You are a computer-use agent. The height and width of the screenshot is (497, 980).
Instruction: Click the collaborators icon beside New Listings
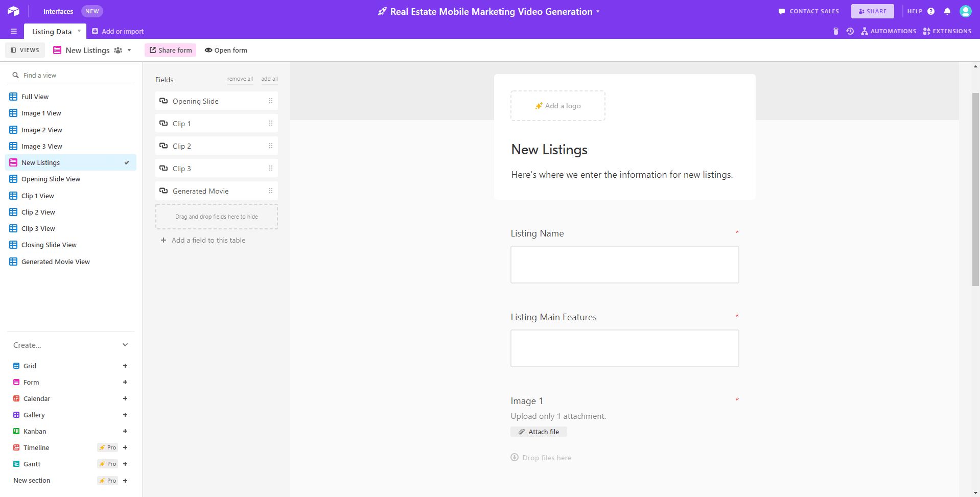[x=118, y=50]
